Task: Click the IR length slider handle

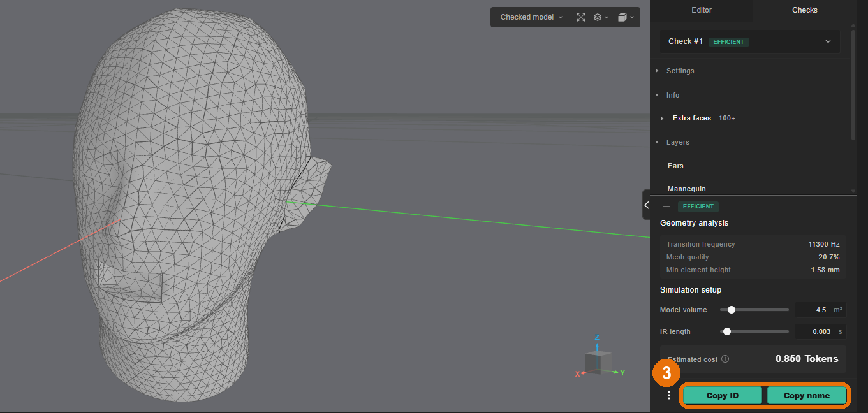Action: 727,331
